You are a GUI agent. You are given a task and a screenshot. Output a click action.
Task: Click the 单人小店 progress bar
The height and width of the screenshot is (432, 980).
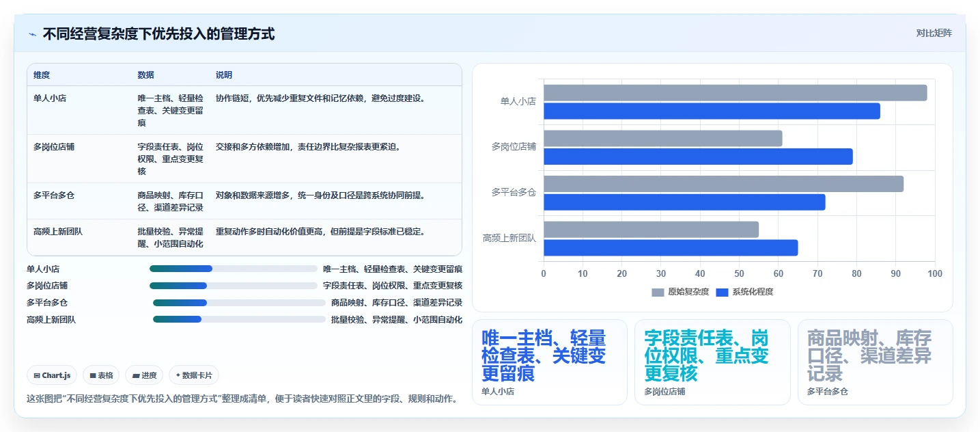[233, 269]
